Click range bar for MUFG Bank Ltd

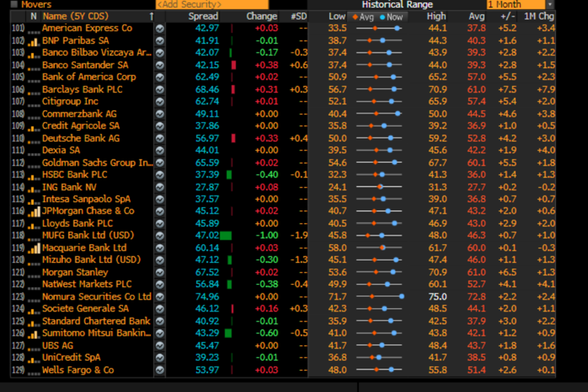(378, 236)
